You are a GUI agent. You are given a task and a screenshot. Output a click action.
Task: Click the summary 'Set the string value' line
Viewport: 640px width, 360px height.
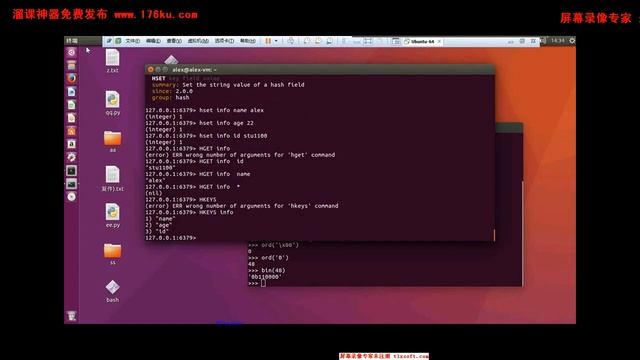coord(228,85)
